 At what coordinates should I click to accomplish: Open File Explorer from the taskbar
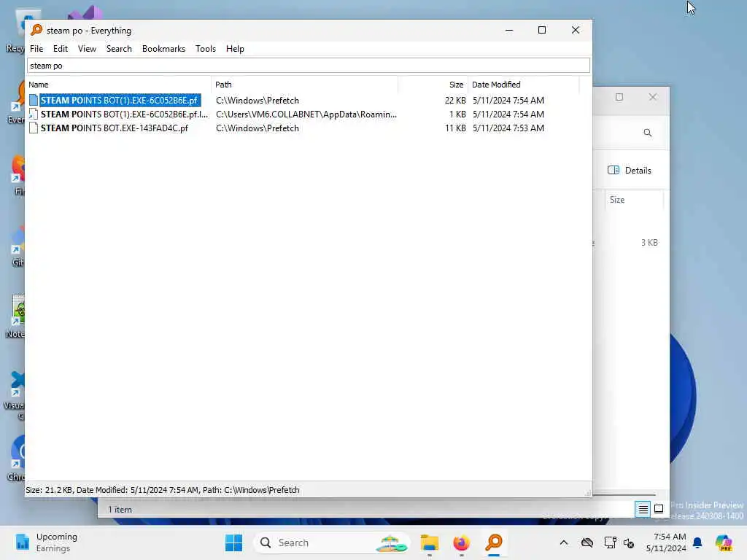tap(429, 542)
